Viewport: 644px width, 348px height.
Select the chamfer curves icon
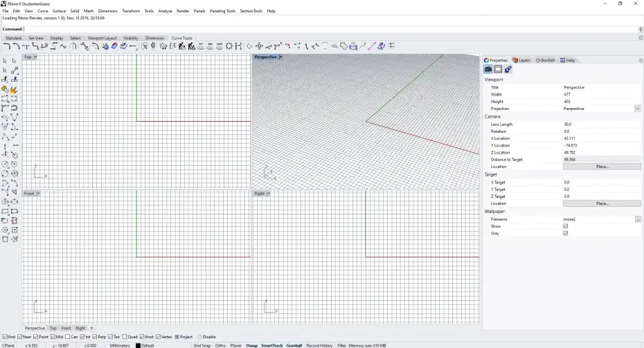[x=17, y=46]
